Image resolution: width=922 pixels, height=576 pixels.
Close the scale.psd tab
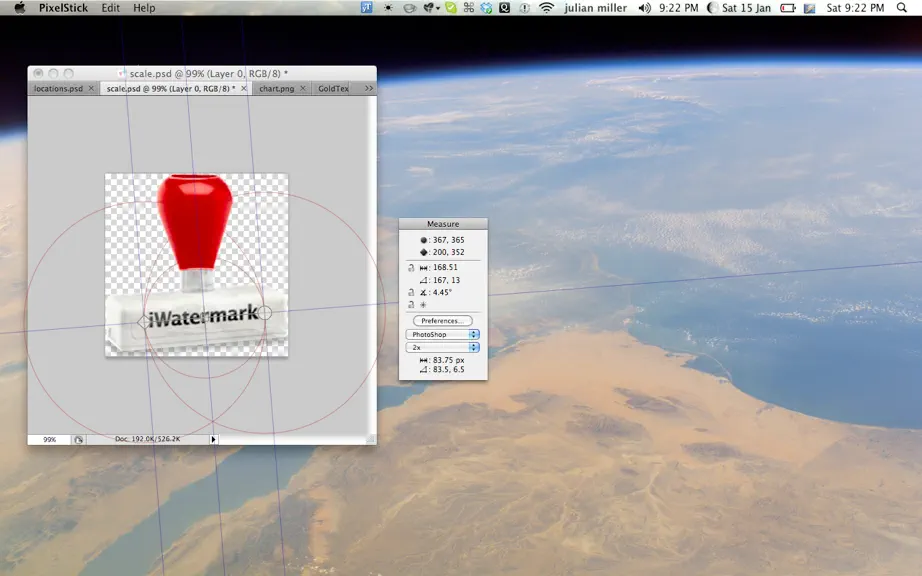click(244, 88)
